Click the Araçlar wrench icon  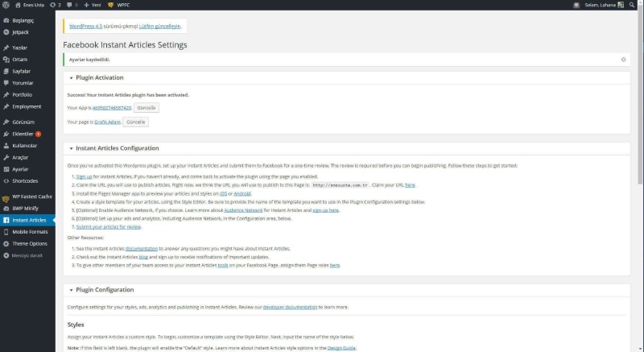[x=6, y=157]
